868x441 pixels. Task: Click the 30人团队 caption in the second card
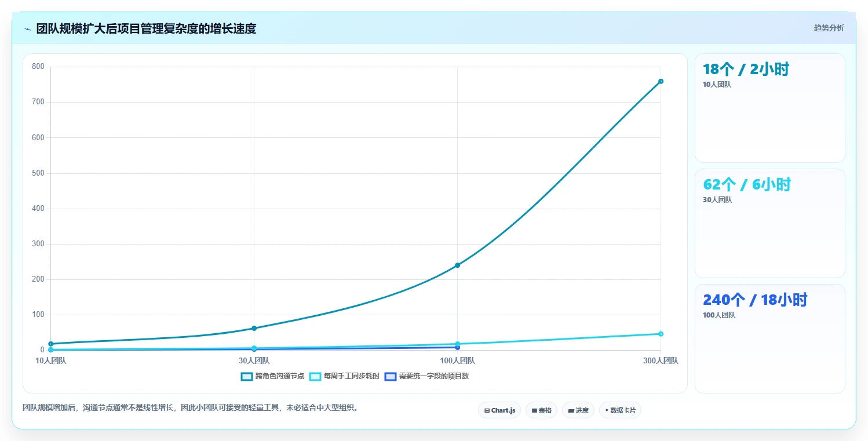(x=717, y=200)
